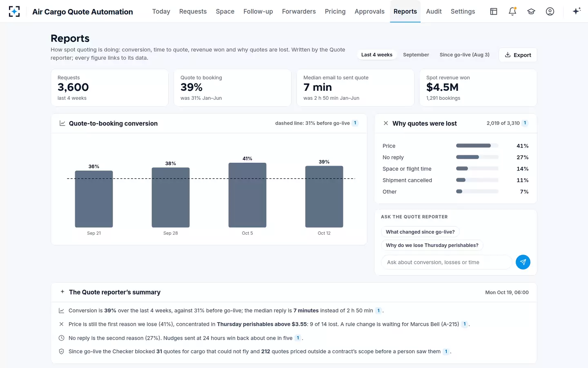Click the Oct 12 conversion bar

click(x=324, y=197)
